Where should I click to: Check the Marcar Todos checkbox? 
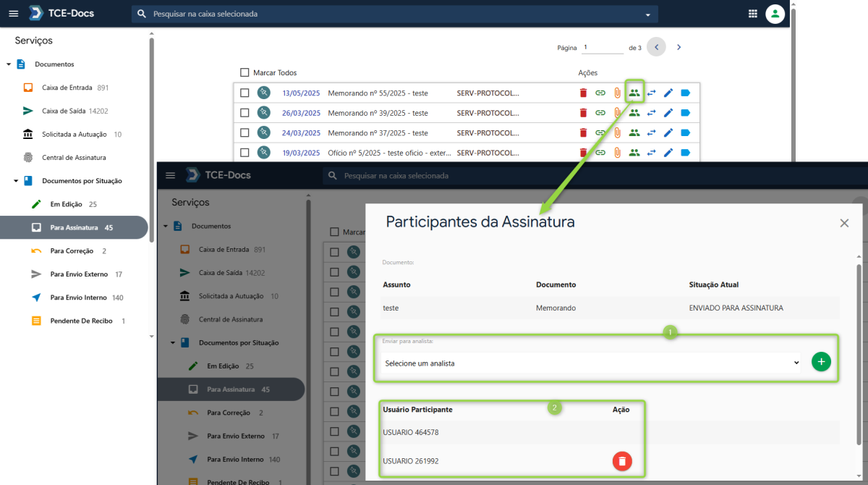244,72
